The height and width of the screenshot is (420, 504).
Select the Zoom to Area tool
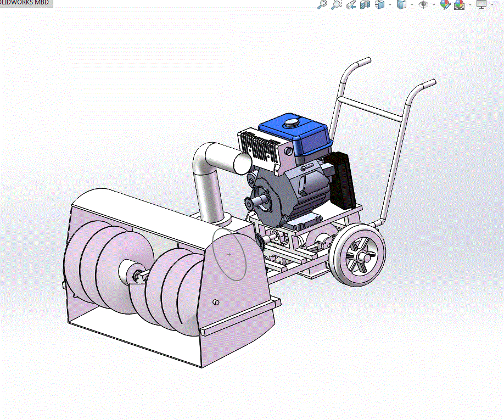click(x=336, y=4)
